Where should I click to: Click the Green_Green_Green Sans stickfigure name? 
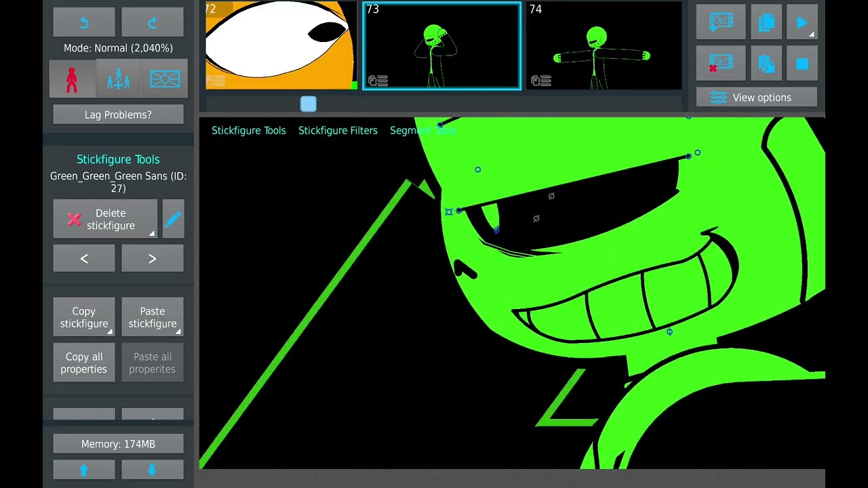pyautogui.click(x=118, y=182)
